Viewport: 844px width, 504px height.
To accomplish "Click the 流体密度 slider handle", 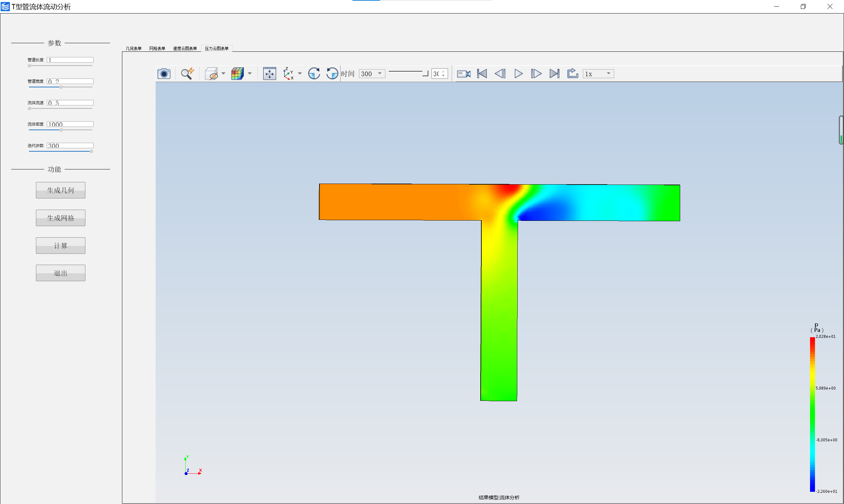I will [x=61, y=130].
